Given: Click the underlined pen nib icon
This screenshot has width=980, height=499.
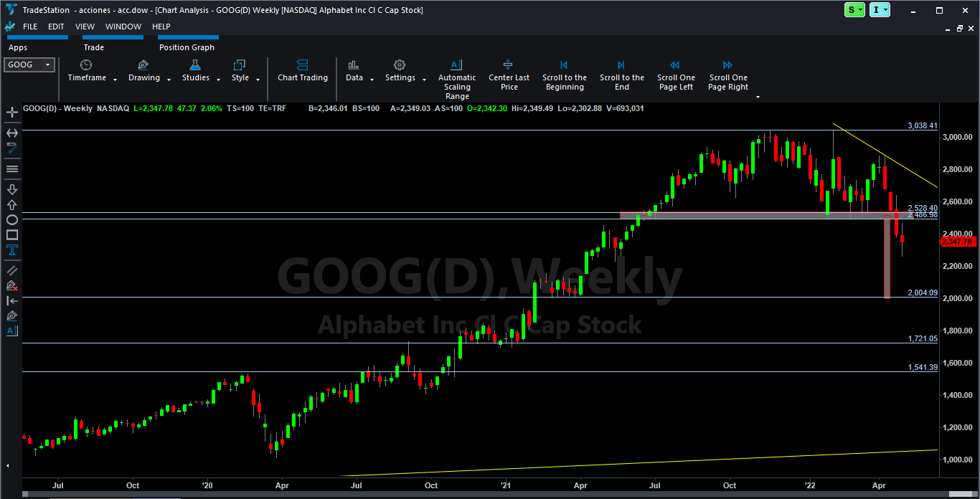Looking at the screenshot, I should 12,315.
